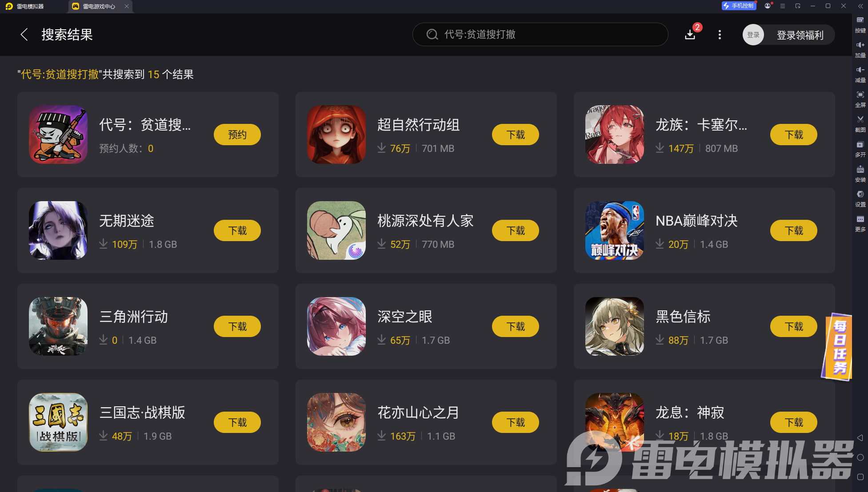The image size is (868, 492).
Task: Open the downloads manager icon with badge
Action: (x=690, y=34)
